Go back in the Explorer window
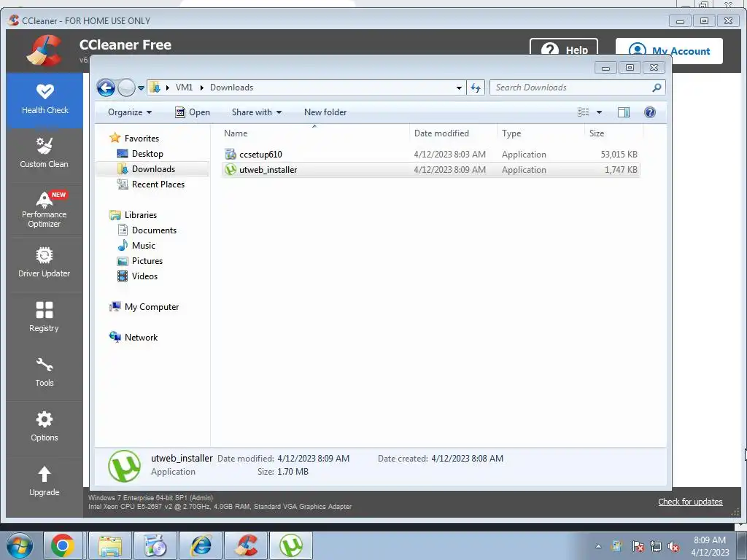747x560 pixels. click(106, 87)
